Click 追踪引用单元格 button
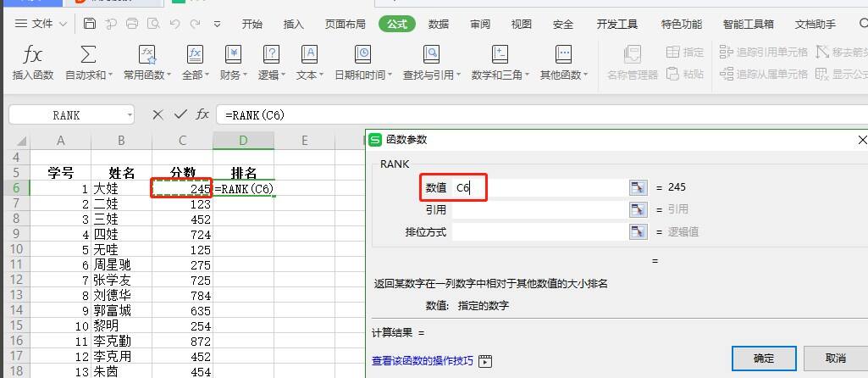The image size is (868, 378). 763,53
